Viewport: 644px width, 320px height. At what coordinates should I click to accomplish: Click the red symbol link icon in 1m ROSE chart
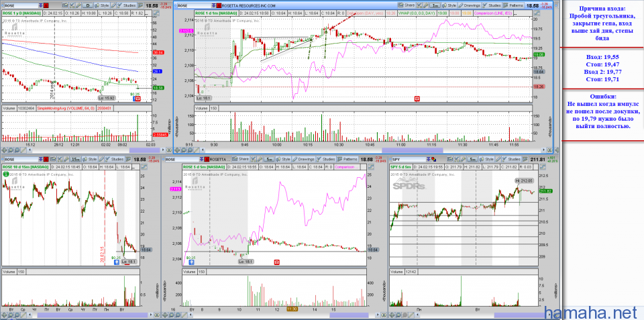[x=217, y=6]
